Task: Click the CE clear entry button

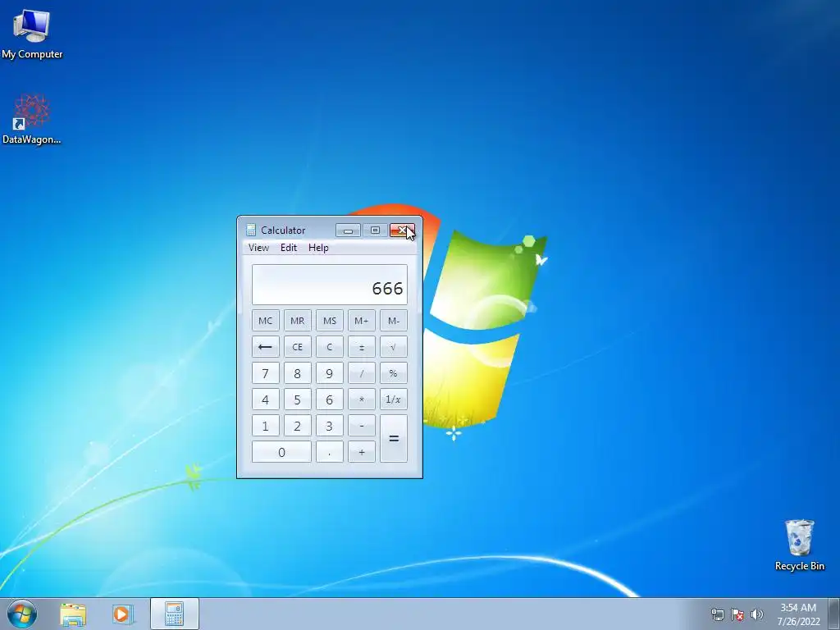Action: pos(297,347)
